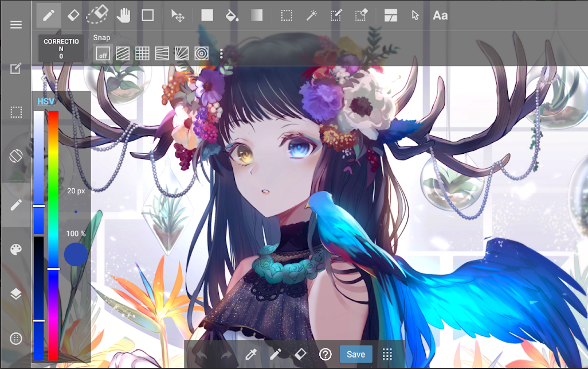Switch the color panel to HSV mode
Screen dimensions: 588x369
pyautogui.click(x=45, y=102)
